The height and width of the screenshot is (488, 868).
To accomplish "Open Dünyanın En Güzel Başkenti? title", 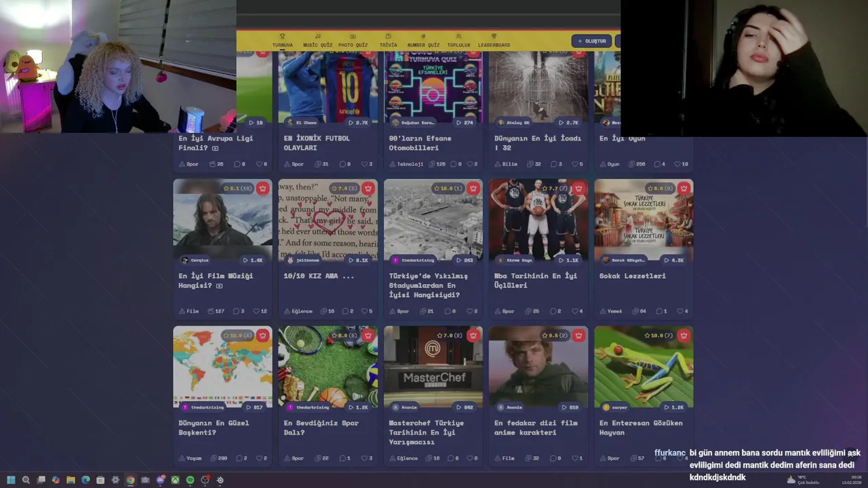I will pos(214,428).
